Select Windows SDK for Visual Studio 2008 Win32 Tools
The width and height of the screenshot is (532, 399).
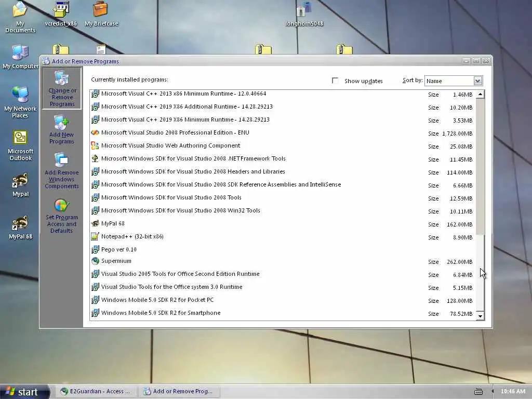282,211
